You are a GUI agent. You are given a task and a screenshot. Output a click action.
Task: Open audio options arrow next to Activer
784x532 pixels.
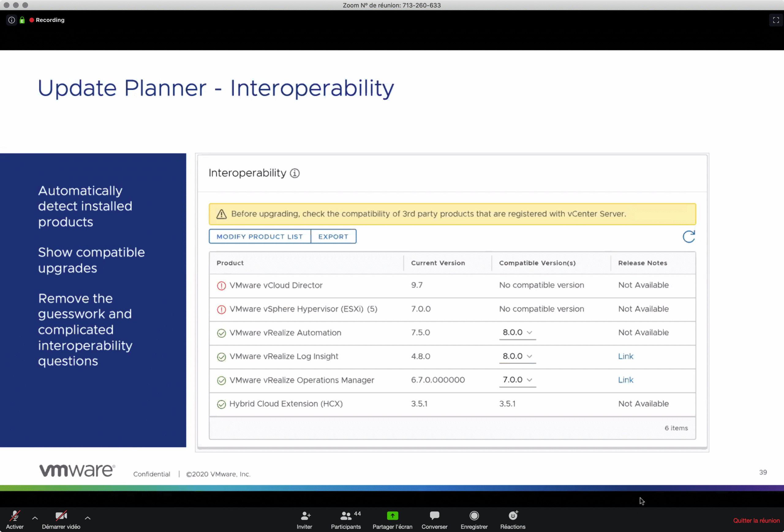(35, 518)
